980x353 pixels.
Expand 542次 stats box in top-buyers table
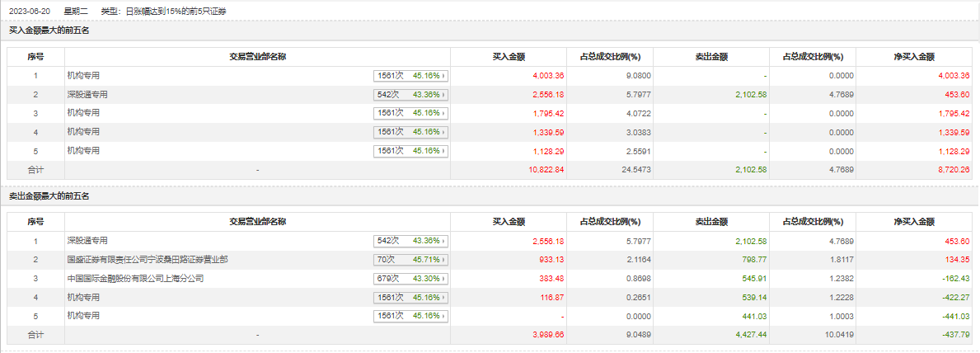click(410, 95)
